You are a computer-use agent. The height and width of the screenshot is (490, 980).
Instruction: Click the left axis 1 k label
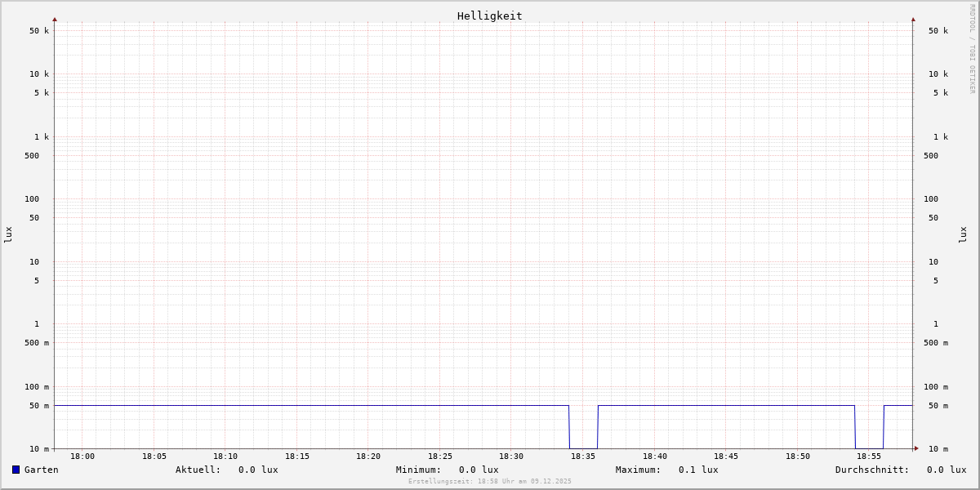point(41,136)
